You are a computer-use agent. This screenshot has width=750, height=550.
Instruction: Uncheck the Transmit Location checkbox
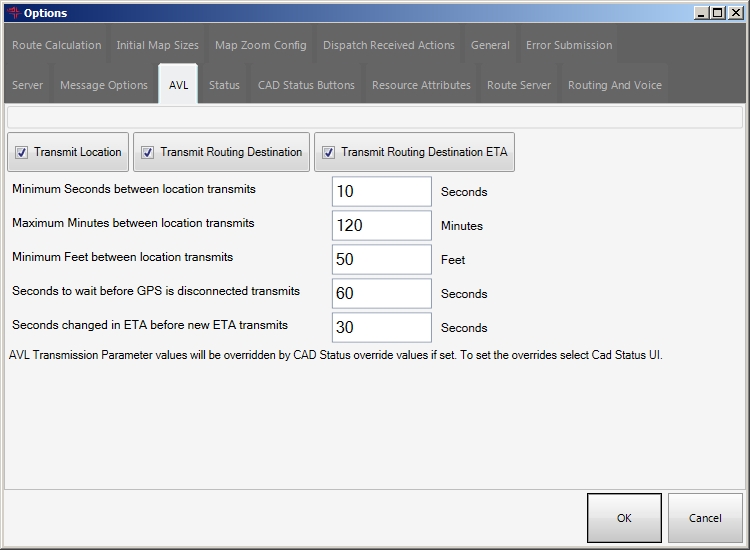pyautogui.click(x=21, y=153)
